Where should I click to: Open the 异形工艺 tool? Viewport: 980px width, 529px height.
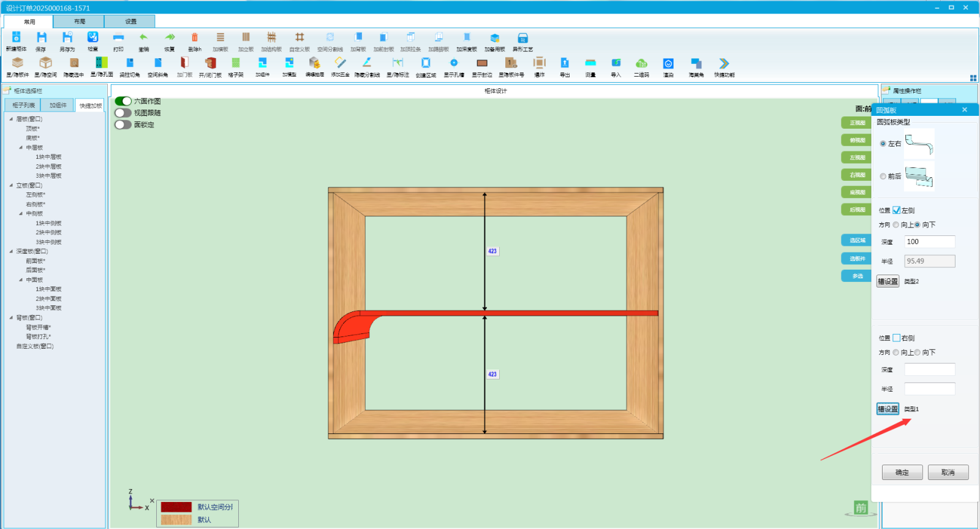tap(522, 38)
